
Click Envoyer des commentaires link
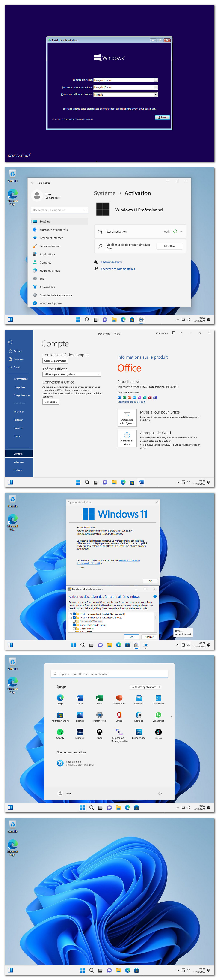118,269
